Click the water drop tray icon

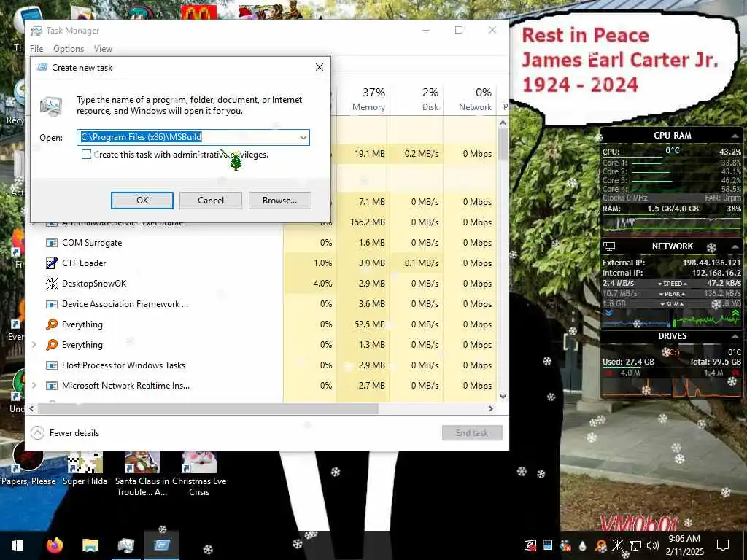[582, 545]
